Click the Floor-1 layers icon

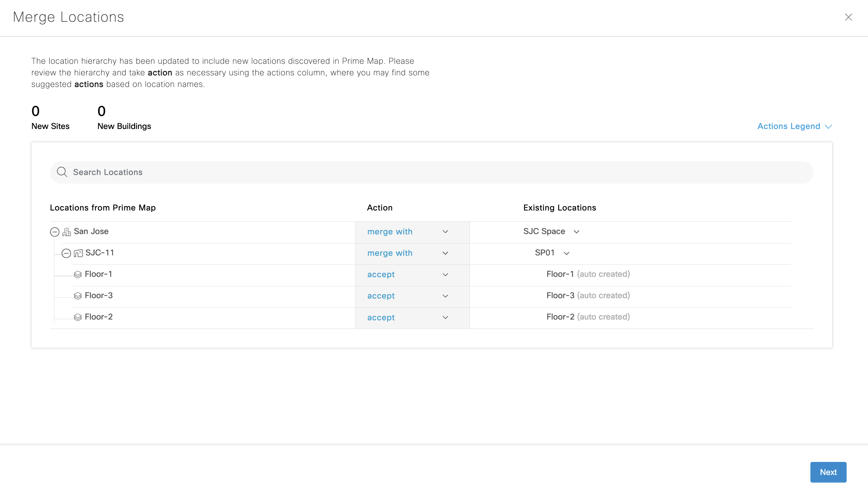pyautogui.click(x=78, y=275)
